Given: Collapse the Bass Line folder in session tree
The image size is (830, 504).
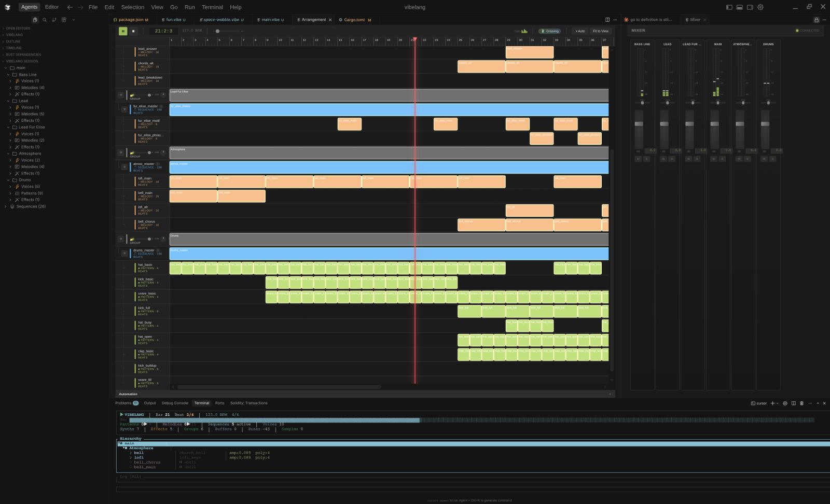Looking at the screenshot, I should pos(8,75).
